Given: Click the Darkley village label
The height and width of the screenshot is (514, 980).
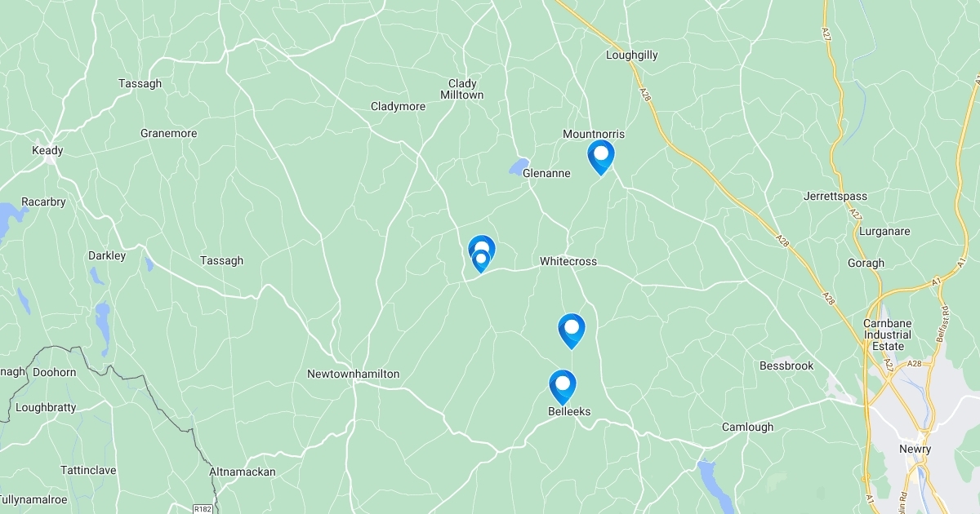Looking at the screenshot, I should coord(107,255).
